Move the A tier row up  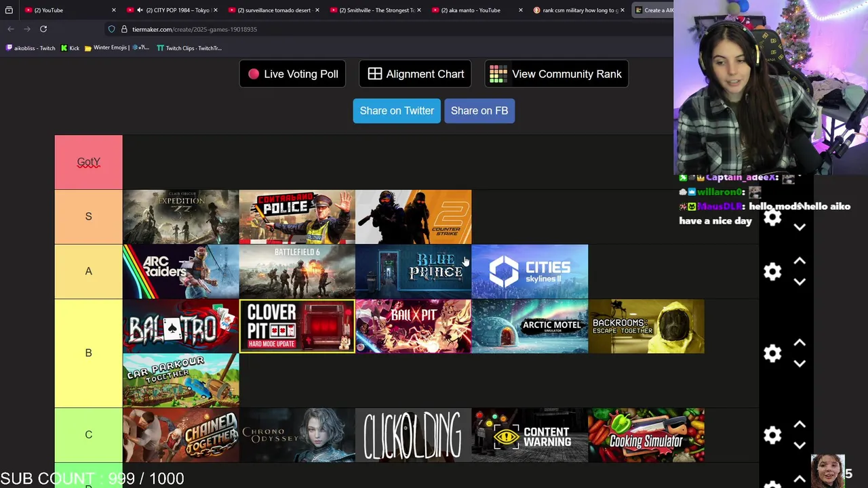click(800, 261)
